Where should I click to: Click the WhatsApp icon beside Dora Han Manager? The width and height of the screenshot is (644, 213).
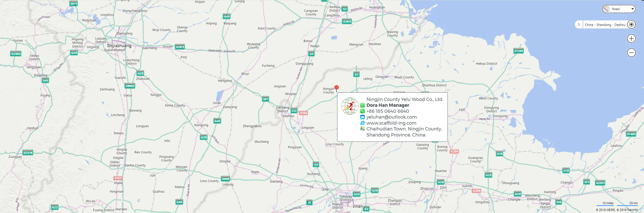tap(363, 105)
